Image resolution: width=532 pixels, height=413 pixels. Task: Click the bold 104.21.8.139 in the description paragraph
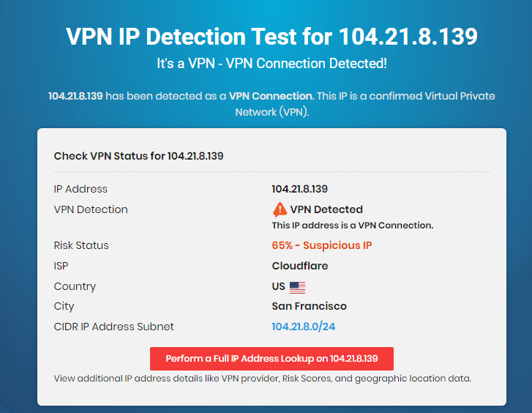pyautogui.click(x=75, y=96)
